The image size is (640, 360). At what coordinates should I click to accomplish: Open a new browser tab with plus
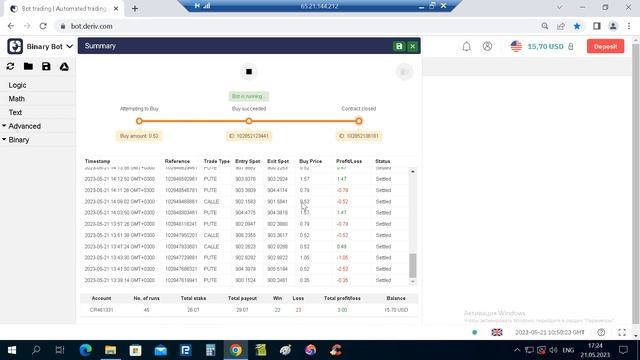(135, 9)
